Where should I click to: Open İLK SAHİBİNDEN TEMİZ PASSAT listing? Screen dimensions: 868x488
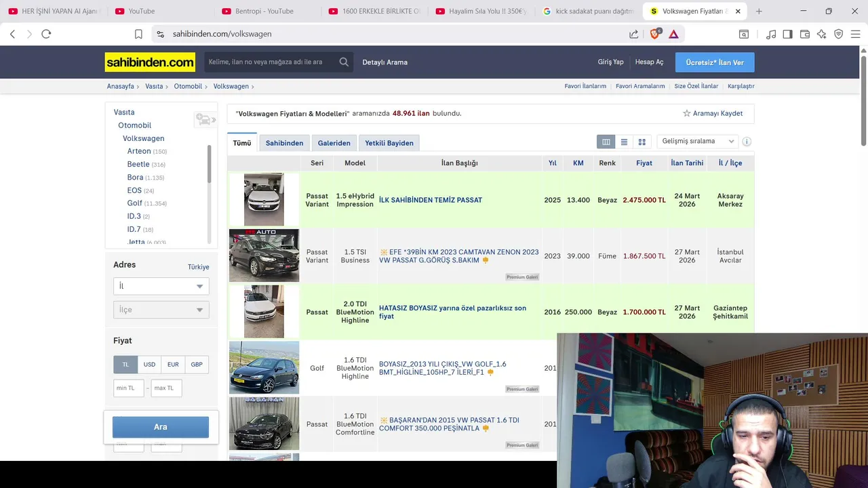point(431,200)
